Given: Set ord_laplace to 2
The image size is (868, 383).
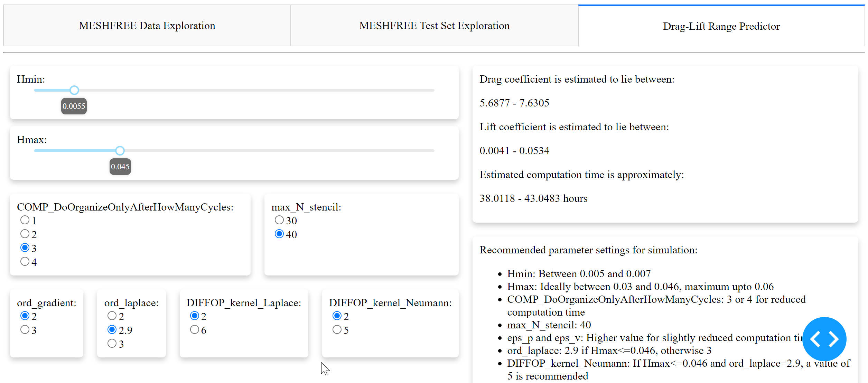Looking at the screenshot, I should 112,316.
